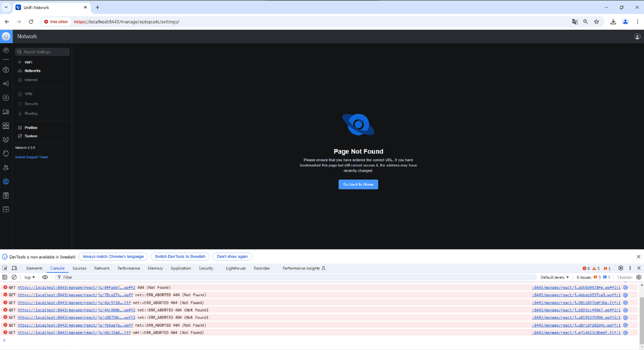Image resolution: width=644 pixels, height=350 pixels.
Task: Switch to the Network tab in DevTools
Action: [x=102, y=268]
